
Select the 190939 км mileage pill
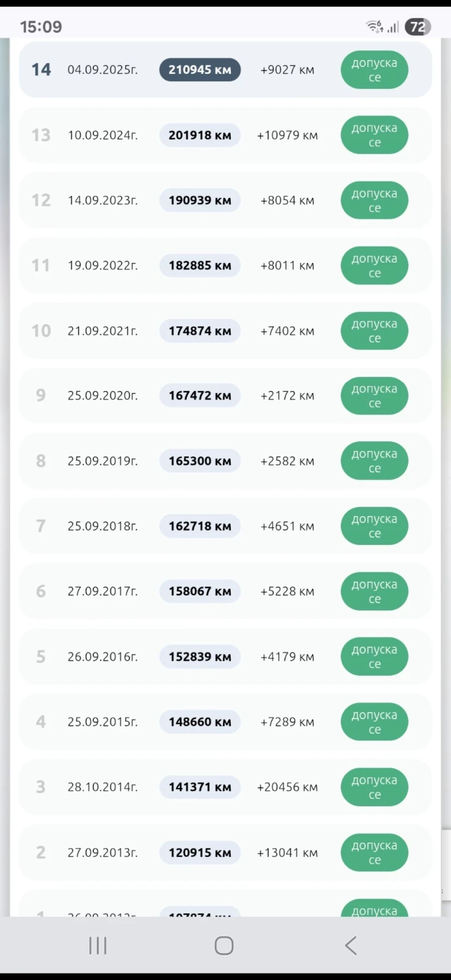pos(200,200)
